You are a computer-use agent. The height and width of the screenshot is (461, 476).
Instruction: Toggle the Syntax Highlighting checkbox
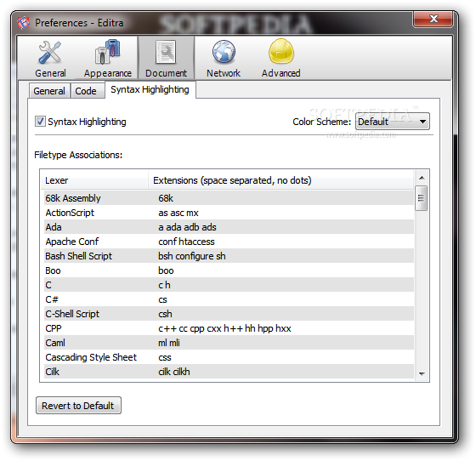[x=40, y=122]
